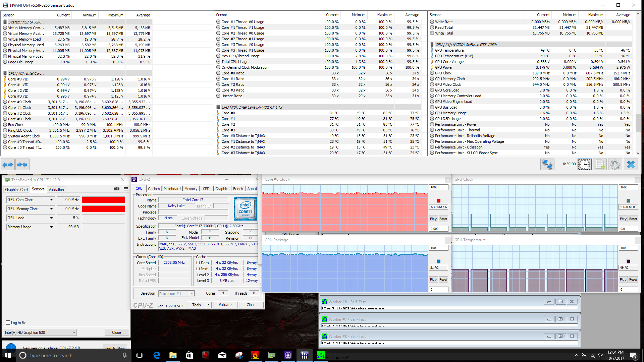Click the blue X close sensors icon
Image resolution: width=644 pixels, height=362 pixels.
631,164
